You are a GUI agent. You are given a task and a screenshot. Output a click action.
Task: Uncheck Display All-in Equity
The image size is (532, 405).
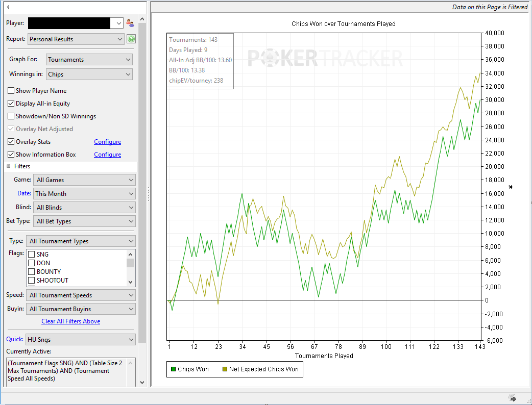(11, 104)
